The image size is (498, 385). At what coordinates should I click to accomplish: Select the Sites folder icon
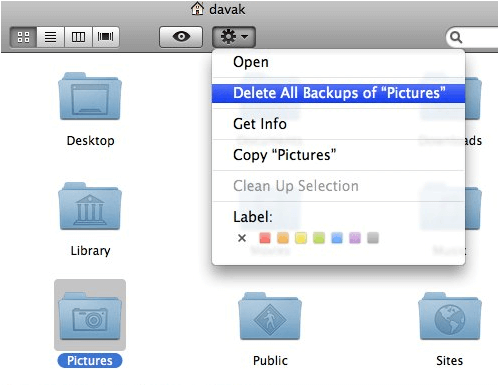click(450, 316)
